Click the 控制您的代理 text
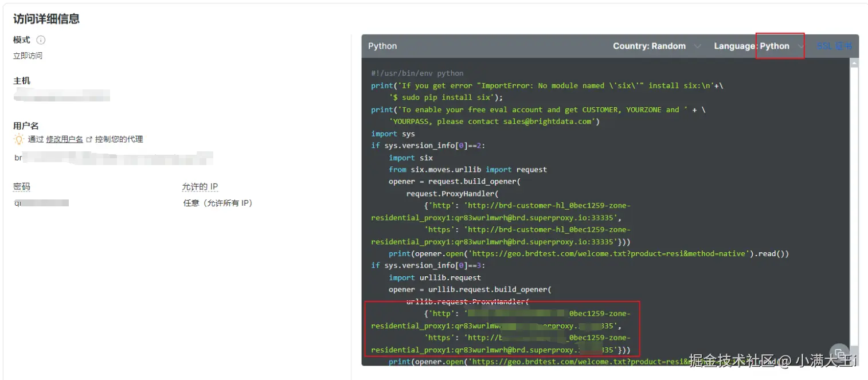This screenshot has width=868, height=380. point(119,139)
